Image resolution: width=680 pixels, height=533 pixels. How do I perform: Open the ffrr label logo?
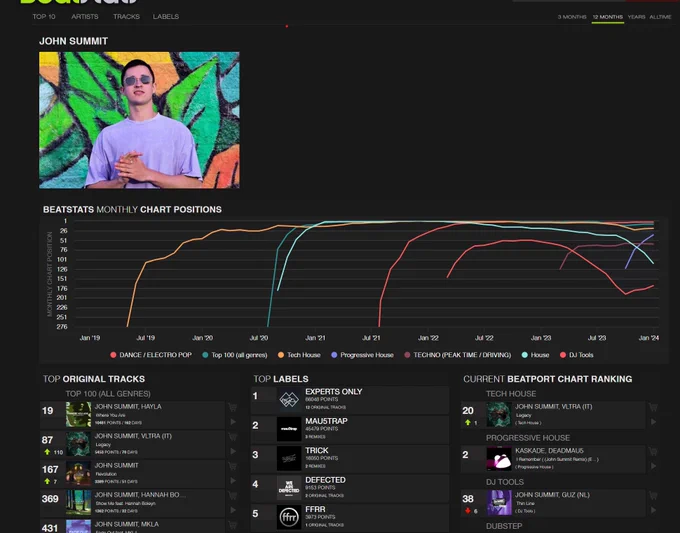point(289,517)
